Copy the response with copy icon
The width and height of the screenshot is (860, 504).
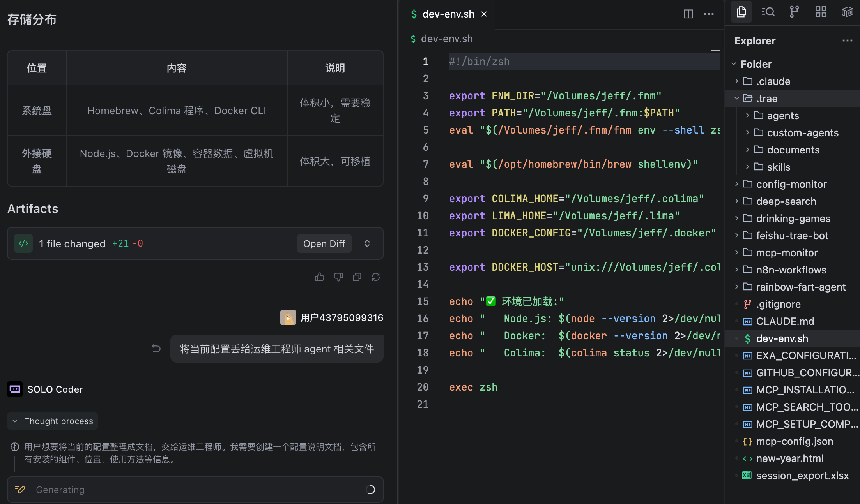tap(357, 277)
